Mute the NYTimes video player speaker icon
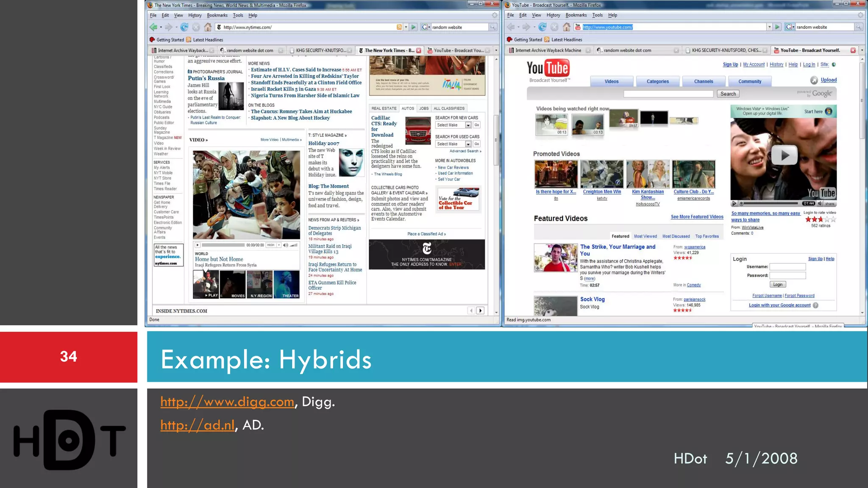 [285, 245]
